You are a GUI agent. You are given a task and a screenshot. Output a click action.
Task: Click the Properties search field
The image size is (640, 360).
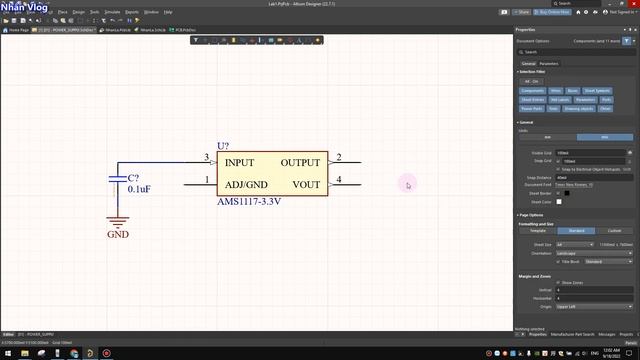[x=576, y=52]
